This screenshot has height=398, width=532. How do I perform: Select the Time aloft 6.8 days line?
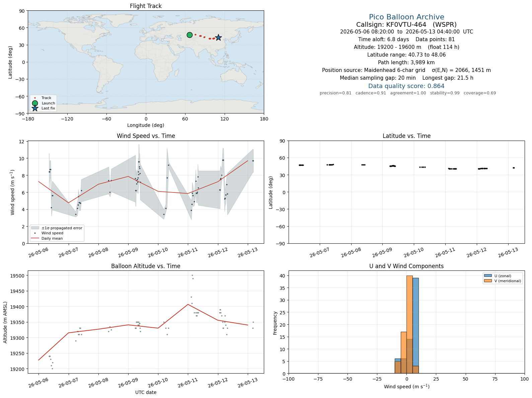pyautogui.click(x=406, y=39)
